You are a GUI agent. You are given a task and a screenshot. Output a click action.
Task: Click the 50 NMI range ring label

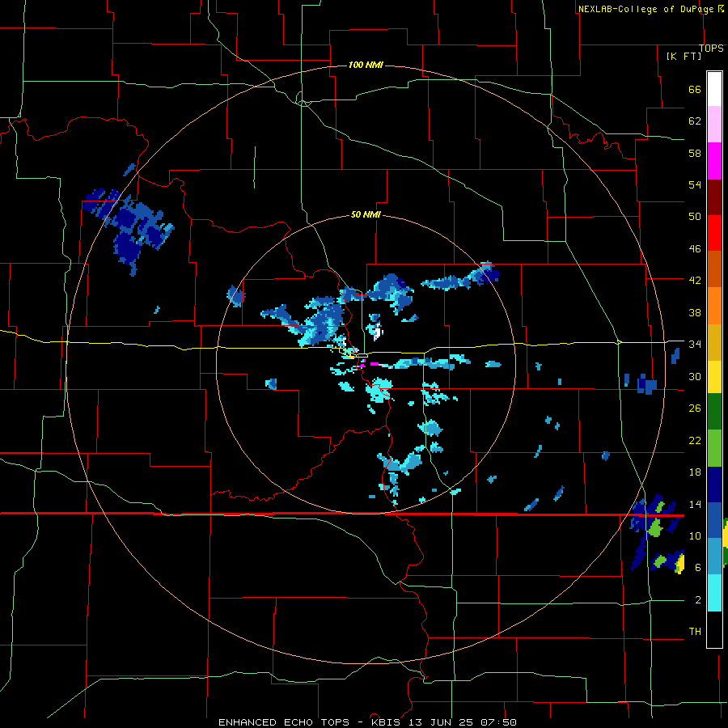click(366, 214)
